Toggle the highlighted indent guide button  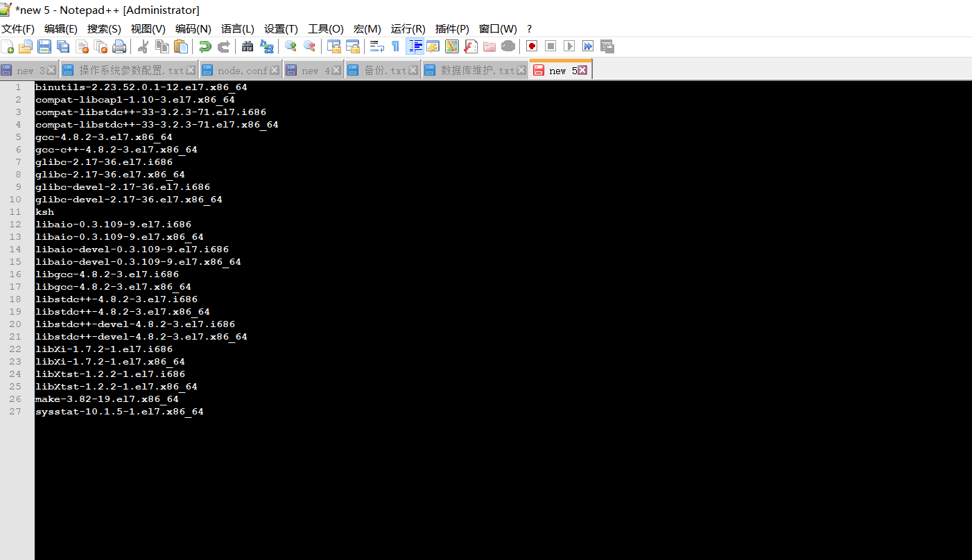(415, 46)
